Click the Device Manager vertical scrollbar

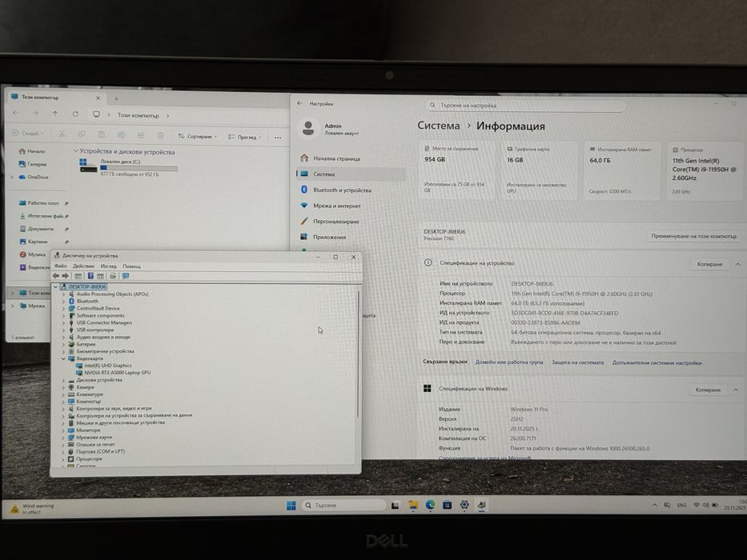coord(358,352)
